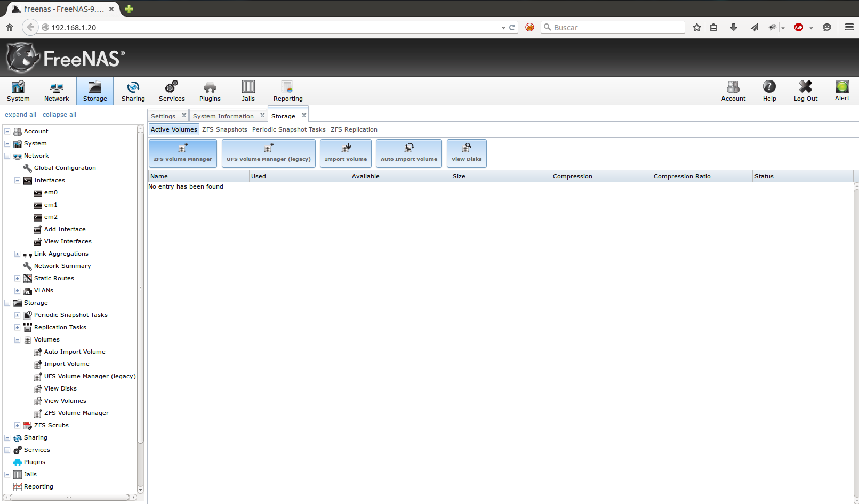Viewport: 859px width, 504px height.
Task: Expand the ZFS Scrubs tree node
Action: 17,425
